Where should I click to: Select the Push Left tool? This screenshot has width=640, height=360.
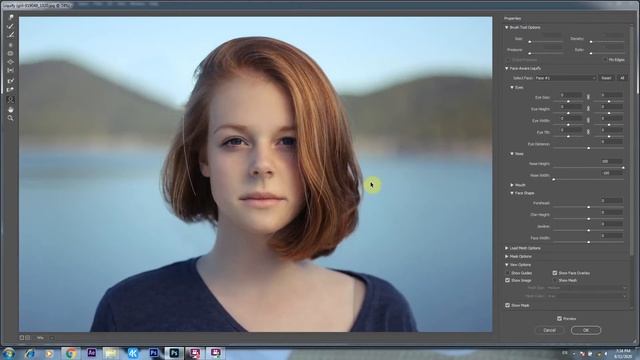pos(11,71)
